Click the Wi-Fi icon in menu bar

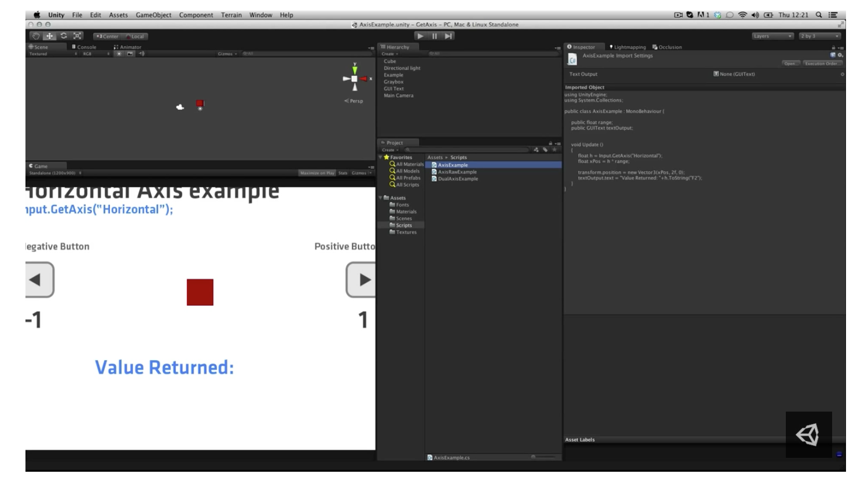(742, 15)
